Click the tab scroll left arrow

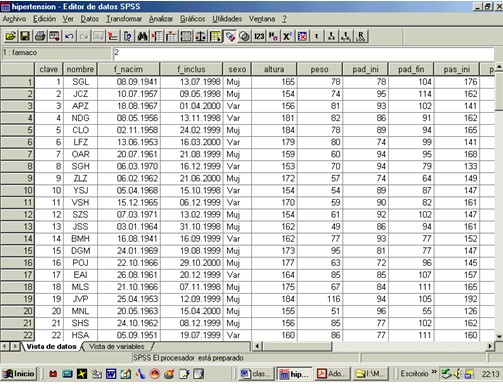(5, 346)
